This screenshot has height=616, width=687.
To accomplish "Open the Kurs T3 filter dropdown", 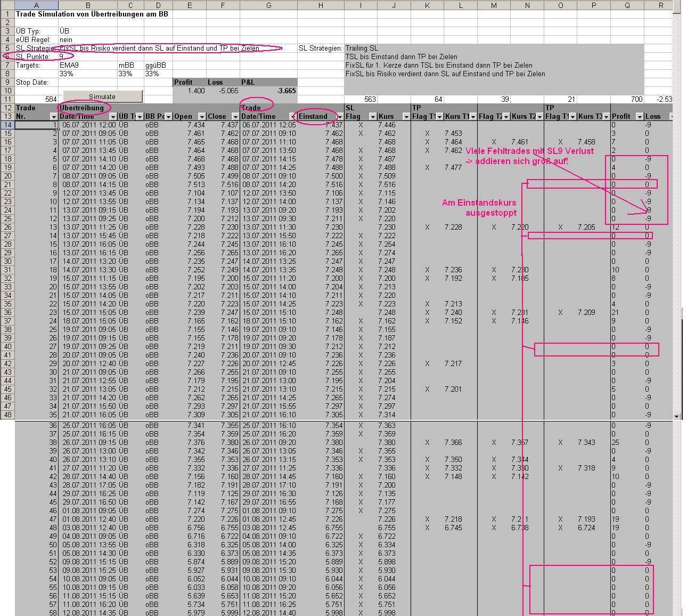I will tap(606, 116).
